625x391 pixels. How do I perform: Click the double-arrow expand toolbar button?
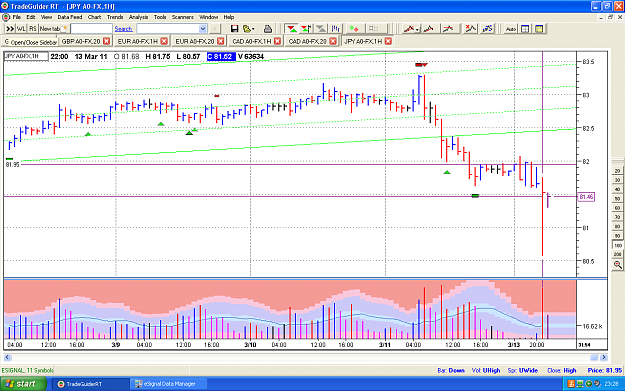(x=10, y=29)
